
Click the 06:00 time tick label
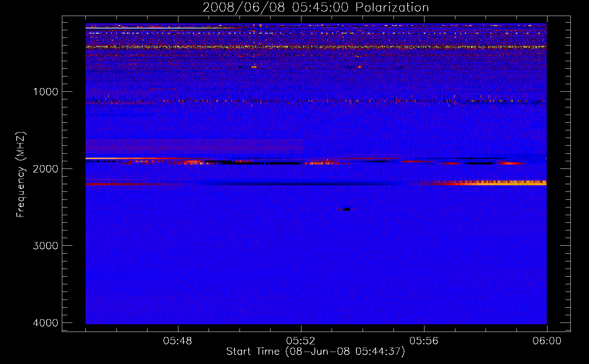[x=547, y=341]
